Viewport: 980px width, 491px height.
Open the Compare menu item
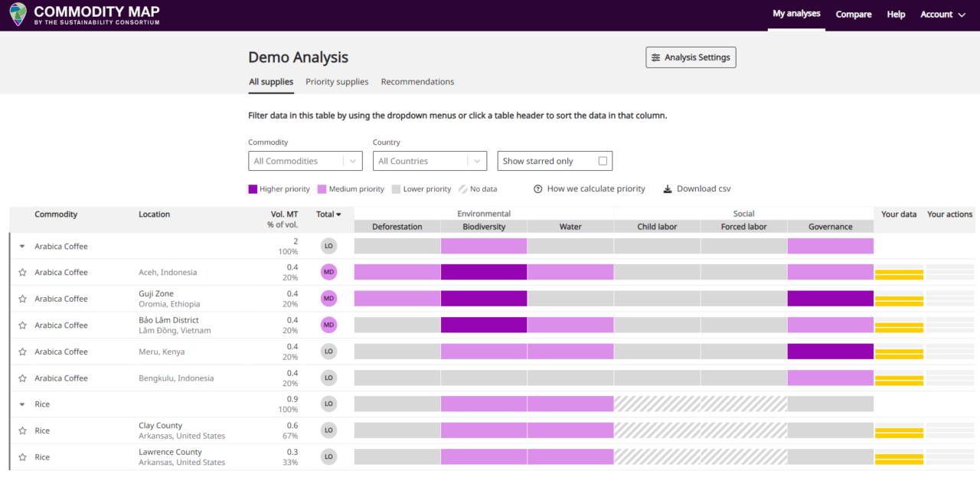point(853,15)
